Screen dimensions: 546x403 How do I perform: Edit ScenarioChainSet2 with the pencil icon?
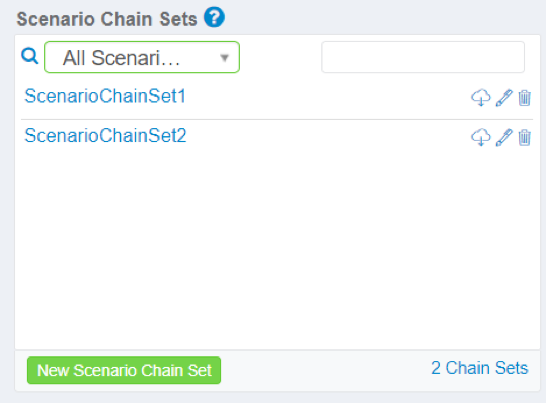point(504,137)
